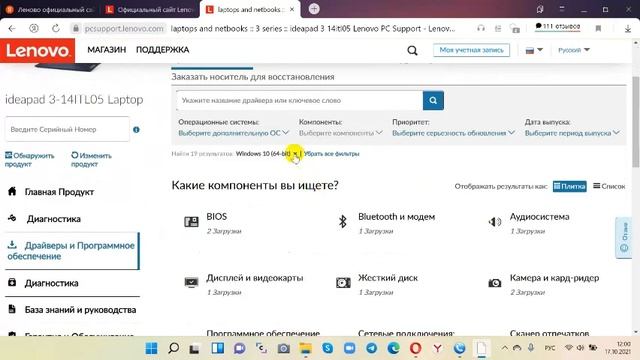Click 111 отзывов button in address bar
Viewport: 640px width, 360px height.
[x=558, y=27]
